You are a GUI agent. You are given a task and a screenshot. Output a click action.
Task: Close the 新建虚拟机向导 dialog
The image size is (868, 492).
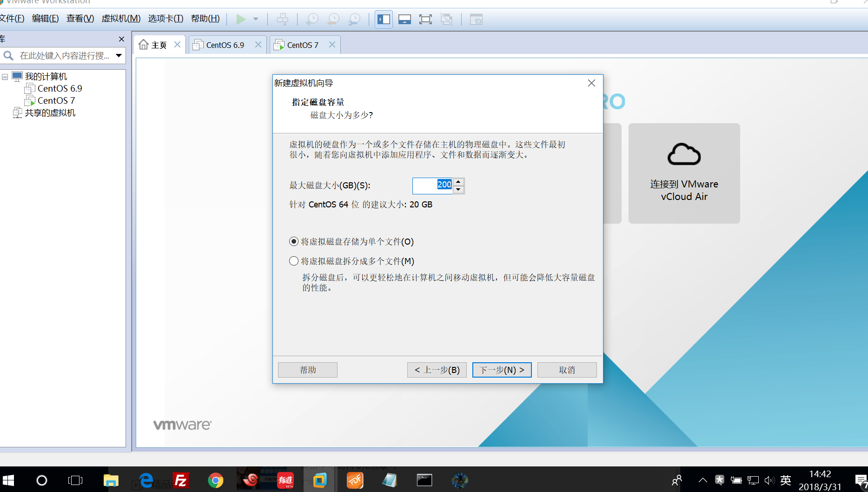coord(591,83)
